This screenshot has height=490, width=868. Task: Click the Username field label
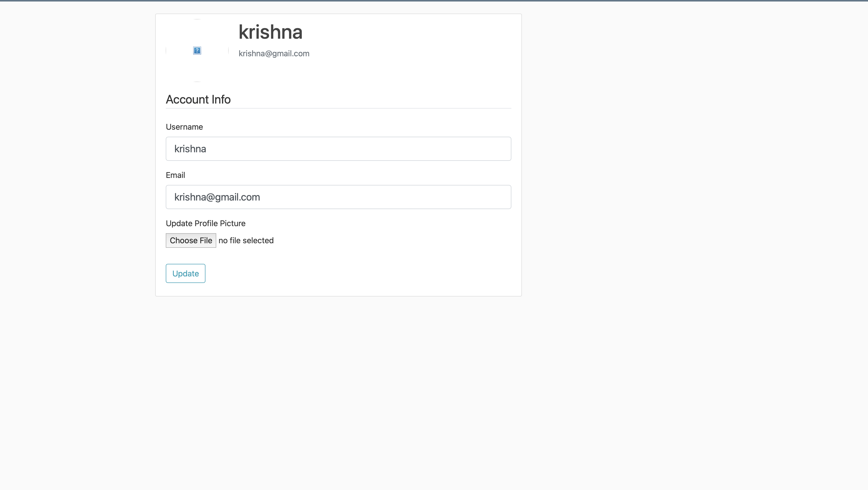coord(184,127)
